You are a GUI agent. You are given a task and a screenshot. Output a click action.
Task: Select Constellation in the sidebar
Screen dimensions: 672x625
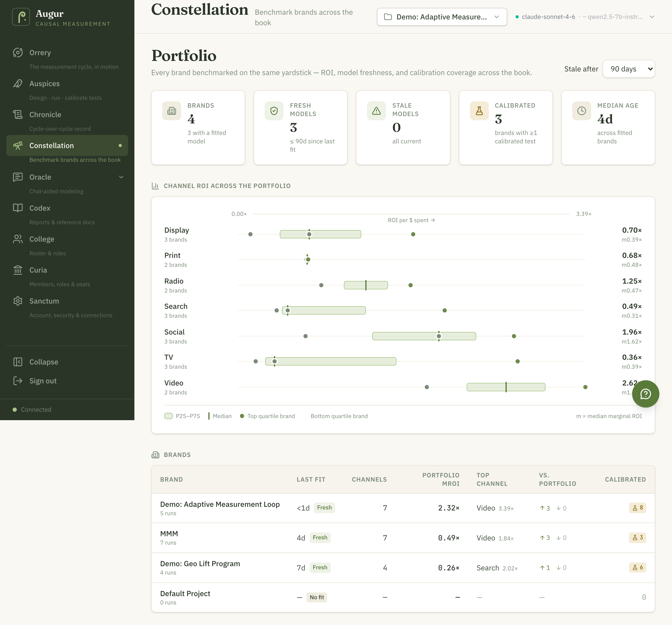(x=67, y=145)
